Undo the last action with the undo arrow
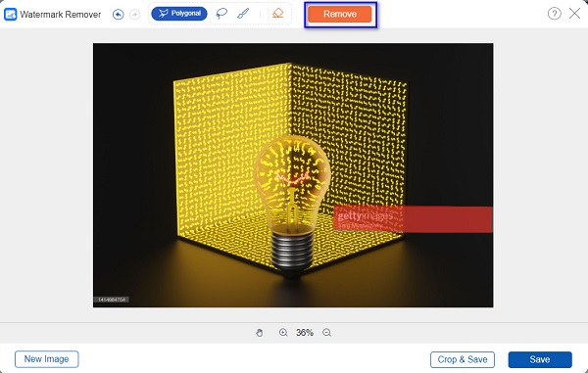 (x=119, y=15)
